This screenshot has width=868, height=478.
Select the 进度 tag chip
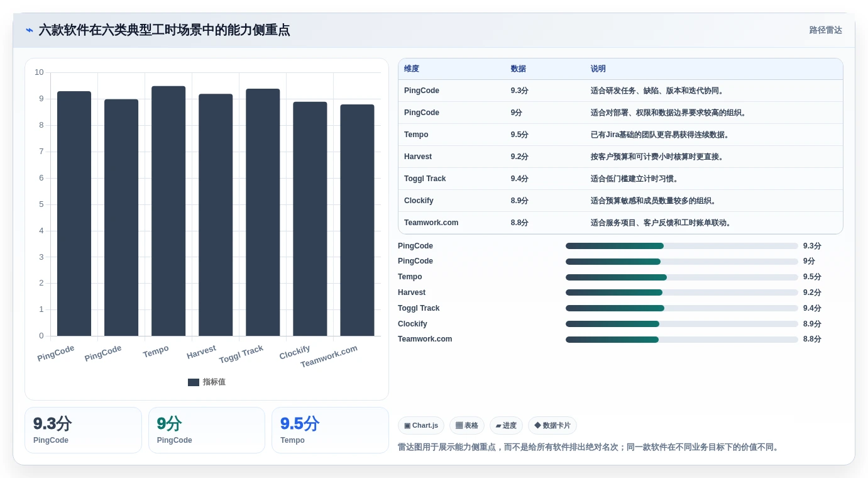tap(506, 426)
